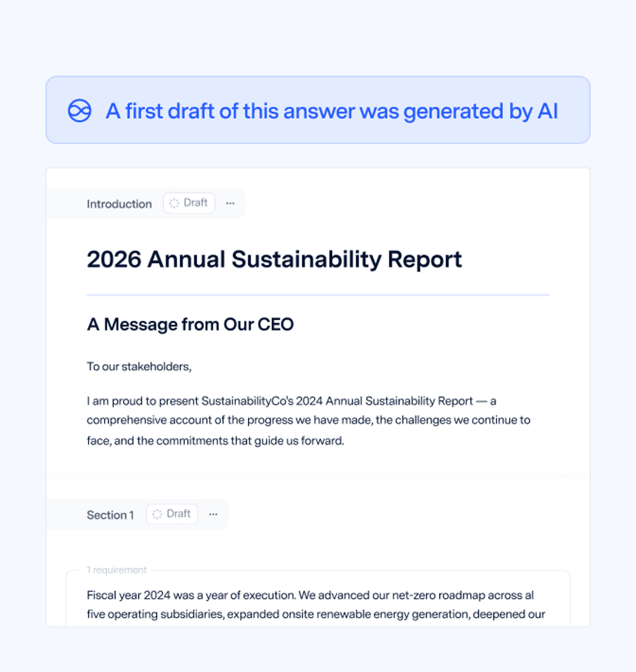
Task: Click the infinity icon next to the AI notice
Action: tap(80, 110)
